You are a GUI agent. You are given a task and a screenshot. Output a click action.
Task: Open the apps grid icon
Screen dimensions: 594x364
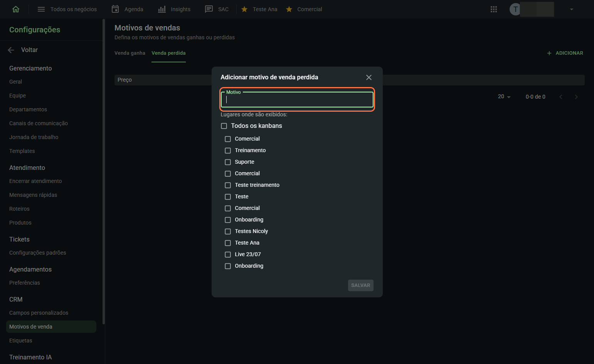coord(494,9)
